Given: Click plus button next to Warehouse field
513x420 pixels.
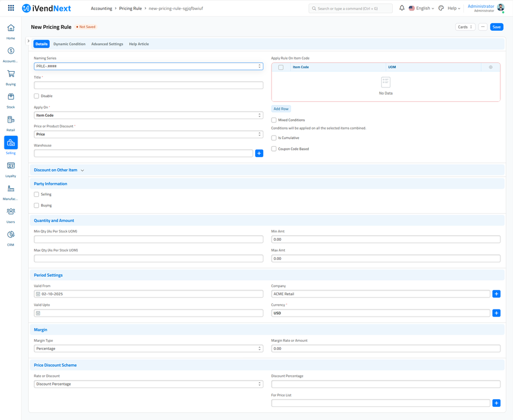Looking at the screenshot, I should pyautogui.click(x=259, y=154).
